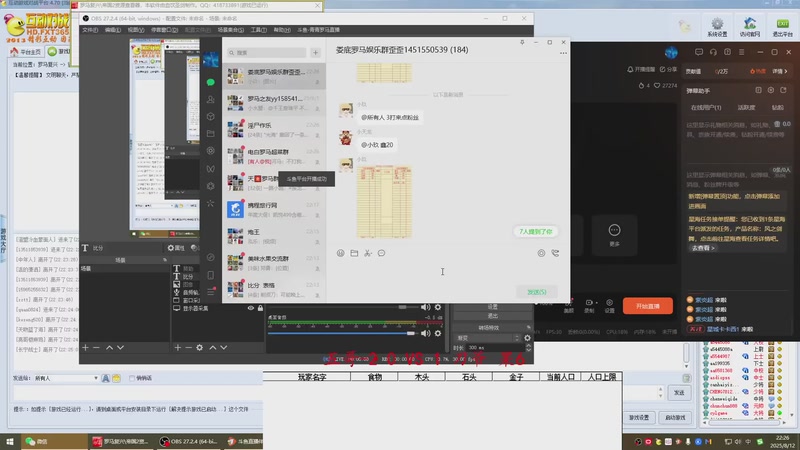
Task: Open WeChat phone icon in sidebar
Action: [x=210, y=275]
